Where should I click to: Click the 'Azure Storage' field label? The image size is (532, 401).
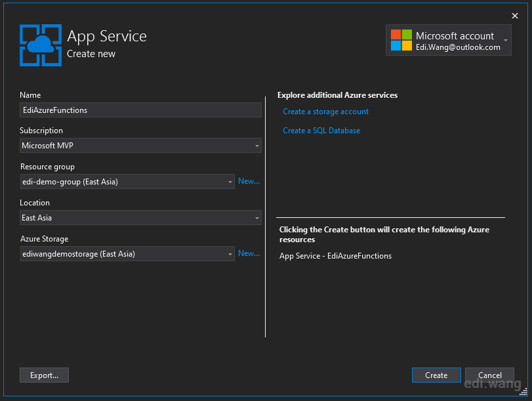tap(44, 239)
